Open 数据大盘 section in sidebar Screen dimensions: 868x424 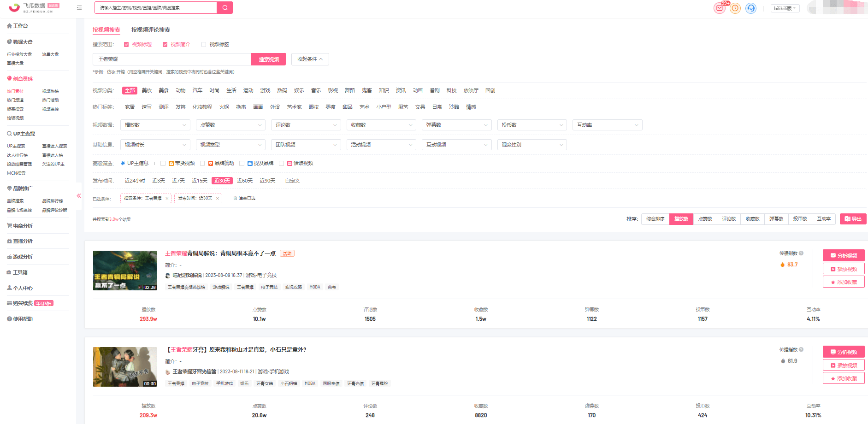20,42
